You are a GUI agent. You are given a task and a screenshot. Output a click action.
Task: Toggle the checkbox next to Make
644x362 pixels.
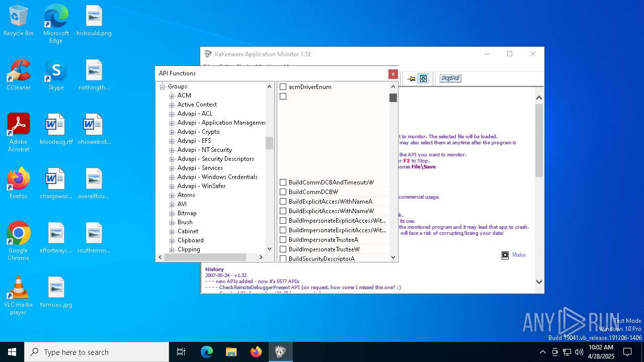[505, 255]
